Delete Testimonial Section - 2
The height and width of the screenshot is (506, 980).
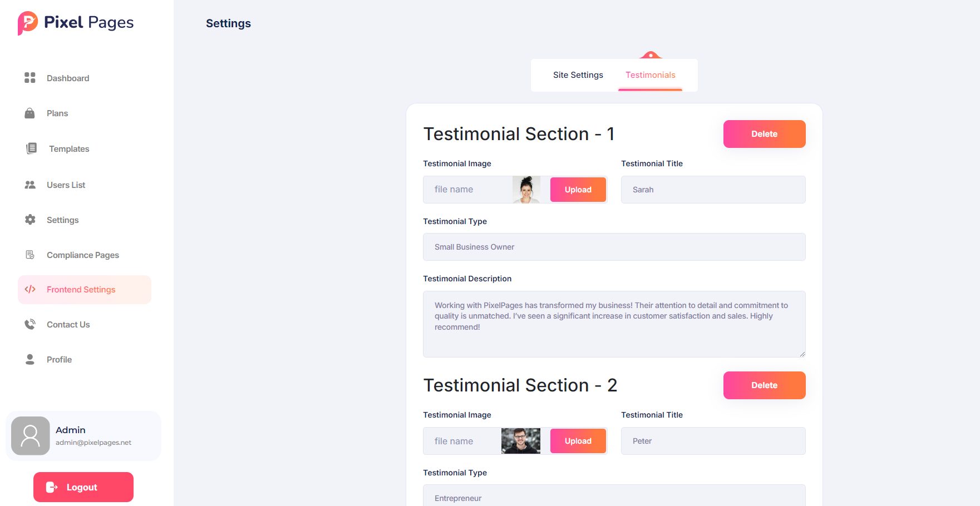(x=764, y=385)
